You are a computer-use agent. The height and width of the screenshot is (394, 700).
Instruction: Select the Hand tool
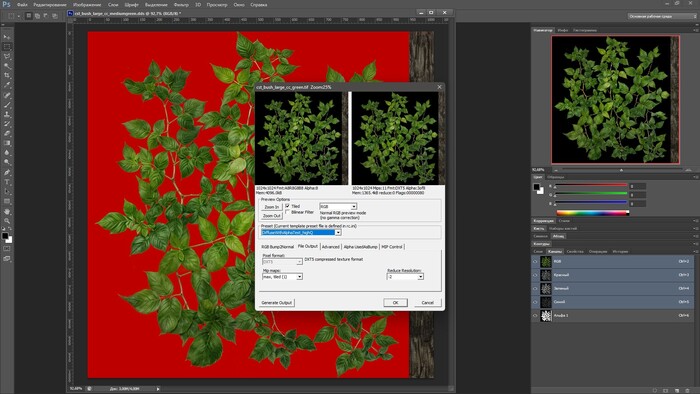coord(7,211)
